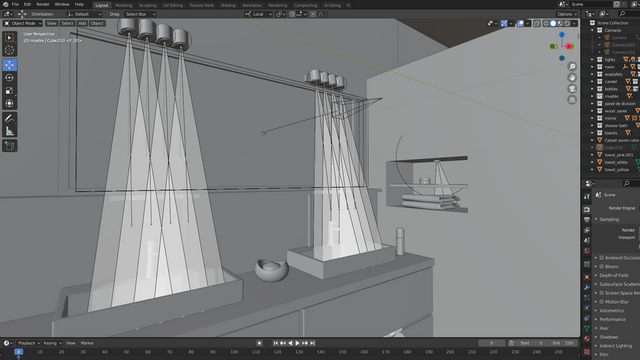Select the Scale tool
The width and height of the screenshot is (640, 360).
click(9, 91)
